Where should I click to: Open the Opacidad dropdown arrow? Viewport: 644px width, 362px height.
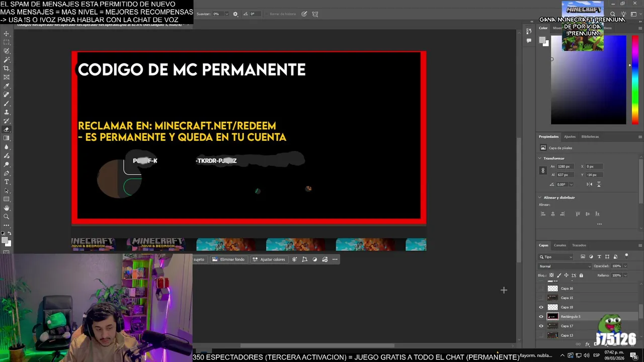625,266
